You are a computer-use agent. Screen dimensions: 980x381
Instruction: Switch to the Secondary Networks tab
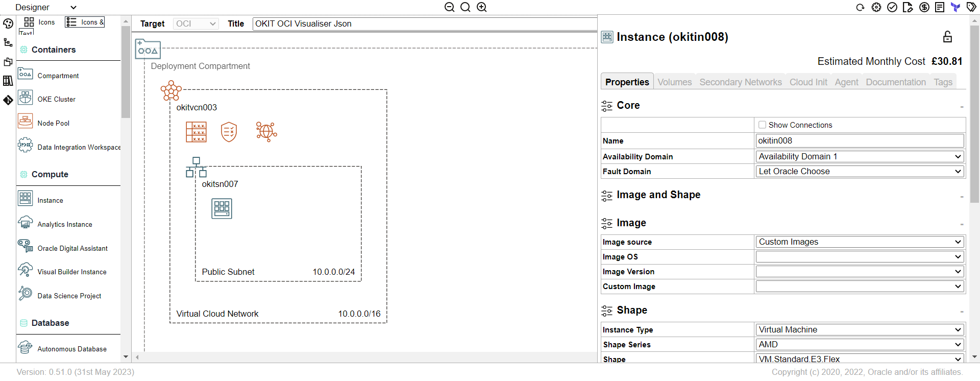pos(741,82)
